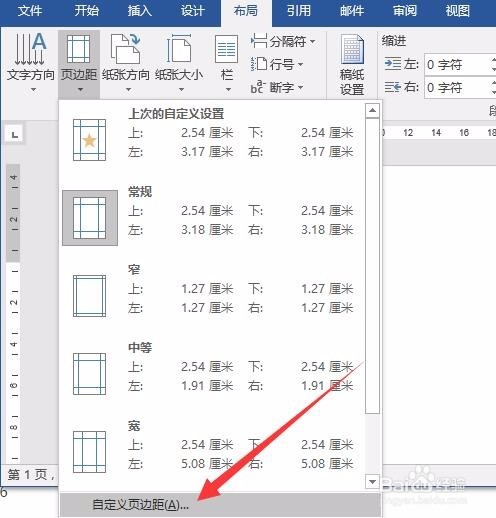Switch to the 视图 tab
This screenshot has height=518, width=496.
tap(458, 11)
